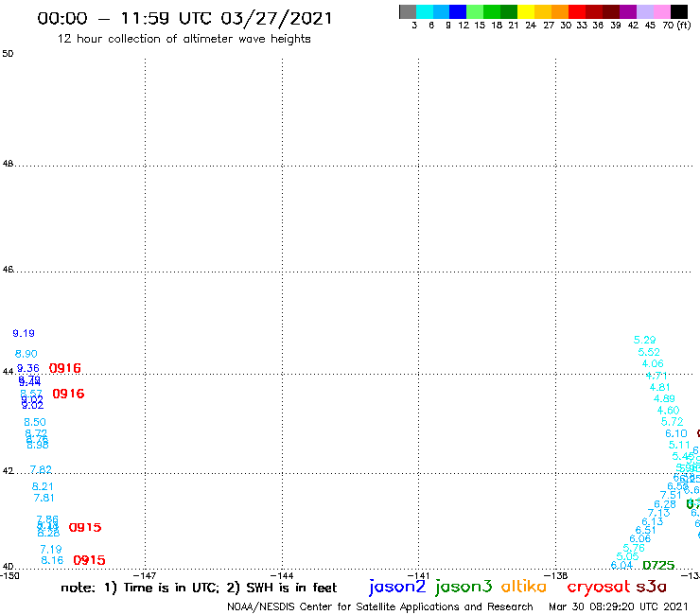Select the 6.04 value near latitude 40
Image resolution: width=700 pixels, height=615 pixels.
pyautogui.click(x=621, y=566)
